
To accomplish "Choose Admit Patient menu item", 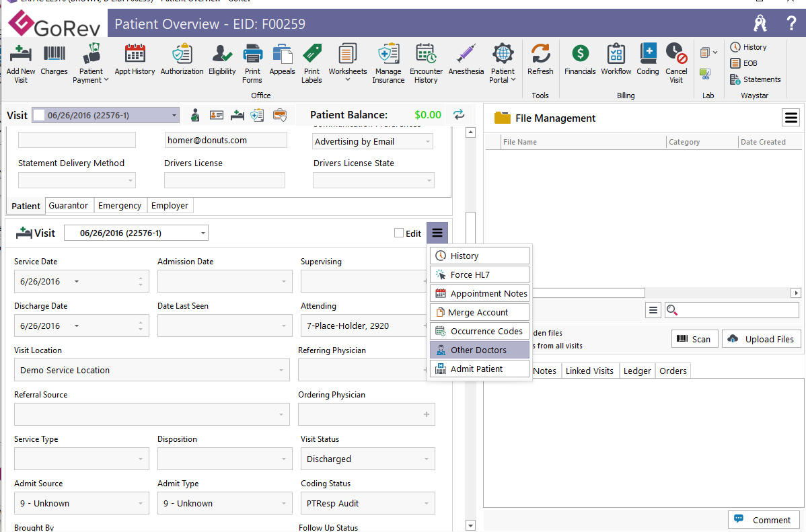I will [x=479, y=369].
